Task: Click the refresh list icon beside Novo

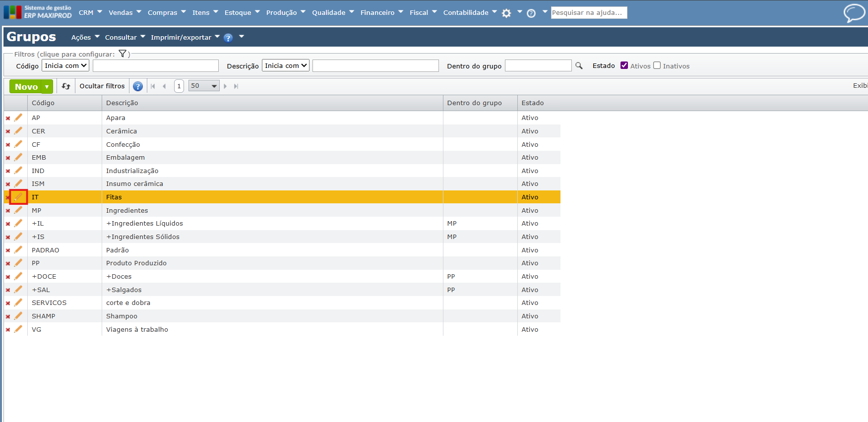Action: coord(66,86)
